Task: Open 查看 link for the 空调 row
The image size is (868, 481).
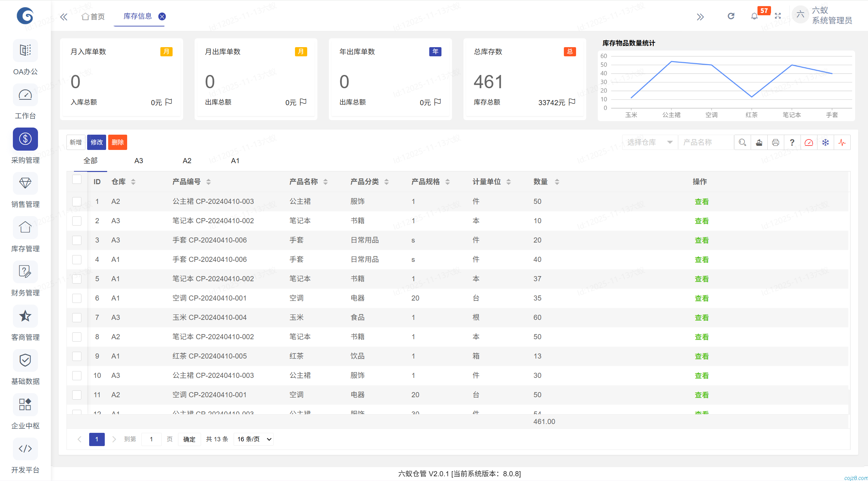Action: (702, 298)
